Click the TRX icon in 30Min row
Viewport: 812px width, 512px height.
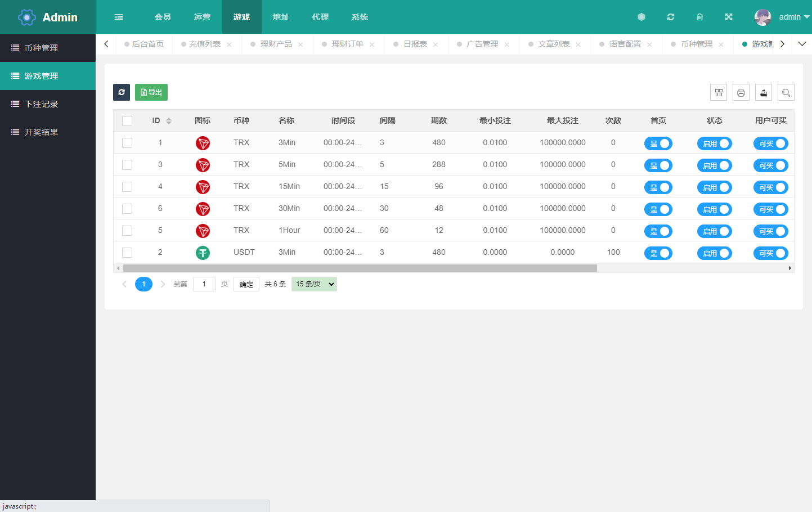[203, 209]
